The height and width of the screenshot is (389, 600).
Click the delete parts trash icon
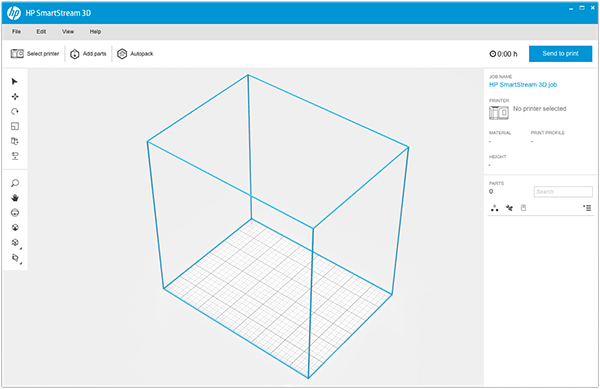pyautogui.click(x=523, y=208)
